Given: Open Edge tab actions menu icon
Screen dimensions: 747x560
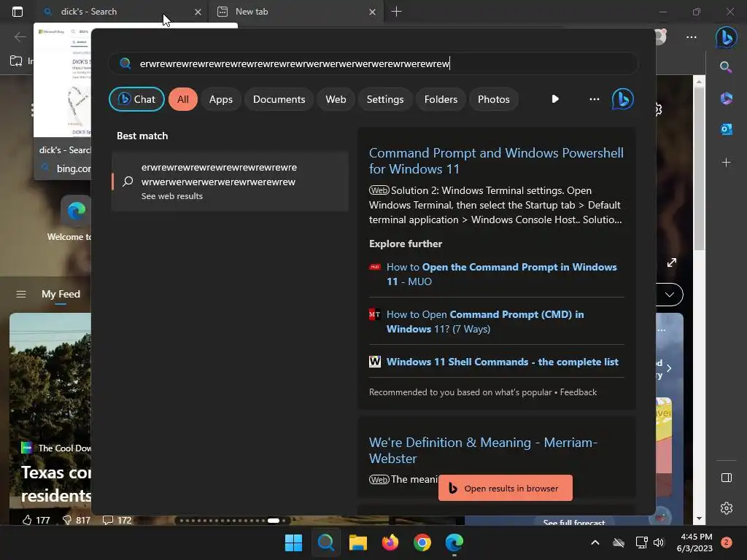Looking at the screenshot, I should [18, 12].
